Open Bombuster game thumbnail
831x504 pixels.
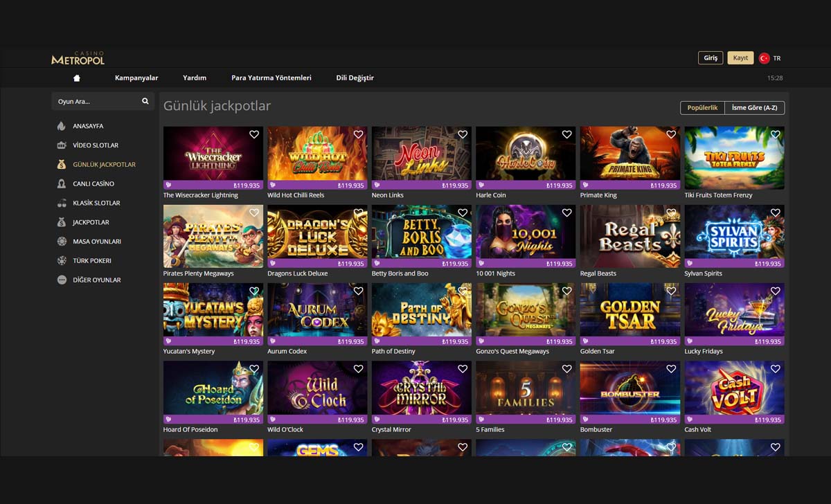click(630, 393)
